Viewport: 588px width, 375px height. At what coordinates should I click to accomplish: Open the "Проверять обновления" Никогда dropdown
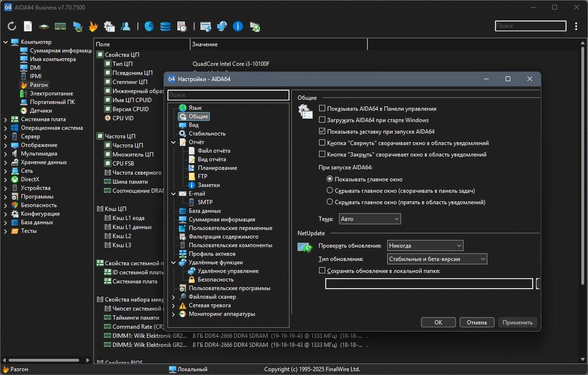coord(425,246)
